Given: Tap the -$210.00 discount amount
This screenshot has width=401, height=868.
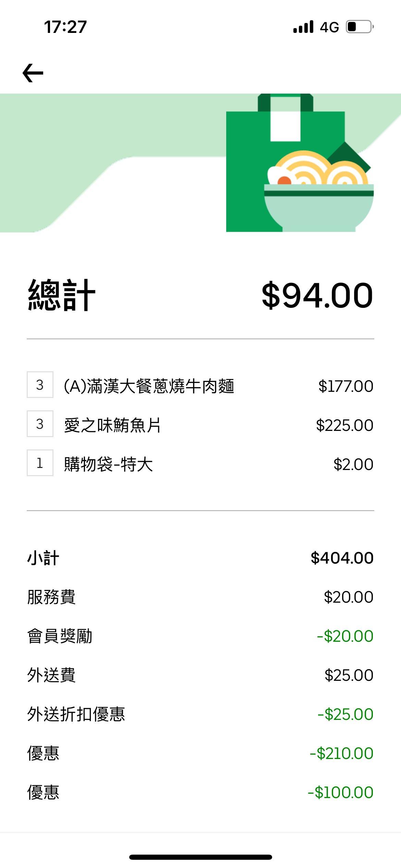Looking at the screenshot, I should pyautogui.click(x=341, y=754).
